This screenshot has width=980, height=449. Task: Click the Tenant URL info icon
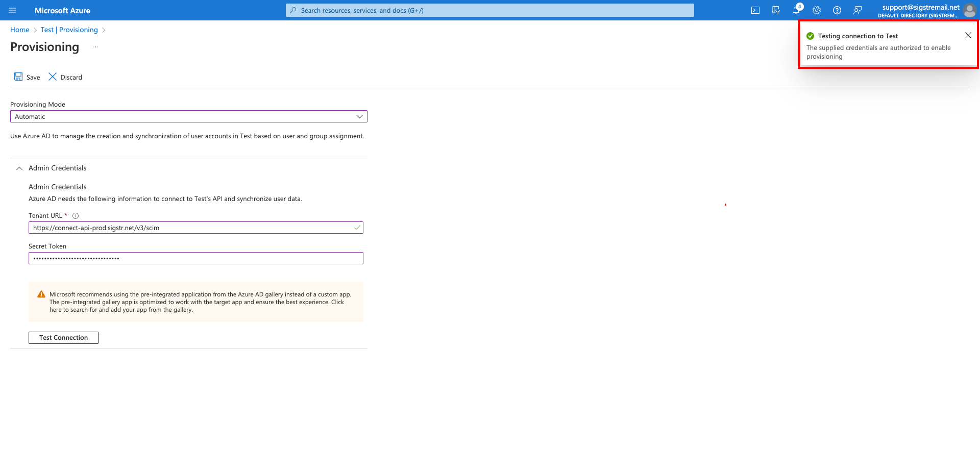(x=76, y=216)
